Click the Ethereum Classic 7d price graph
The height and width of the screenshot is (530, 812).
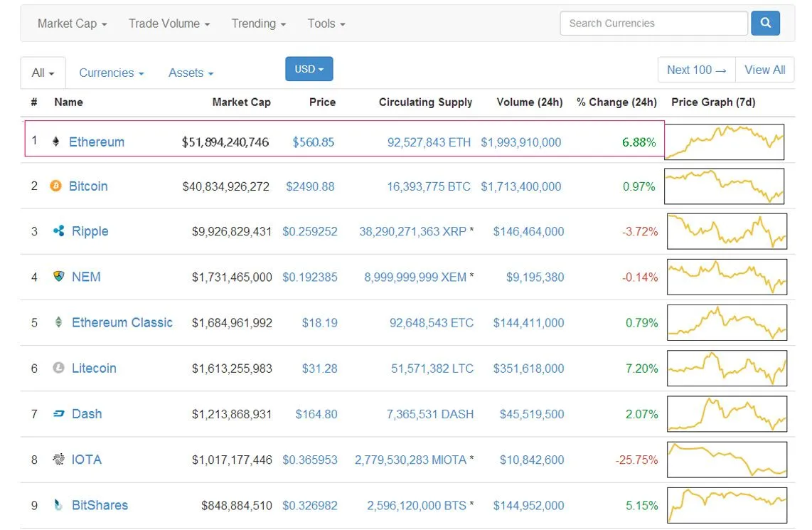point(727,322)
